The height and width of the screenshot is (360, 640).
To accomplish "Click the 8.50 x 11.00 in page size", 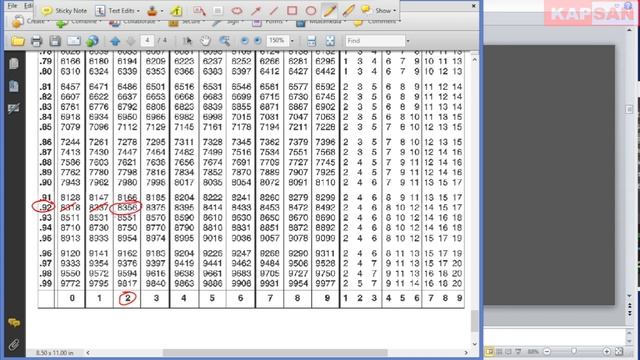I will [x=55, y=353].
